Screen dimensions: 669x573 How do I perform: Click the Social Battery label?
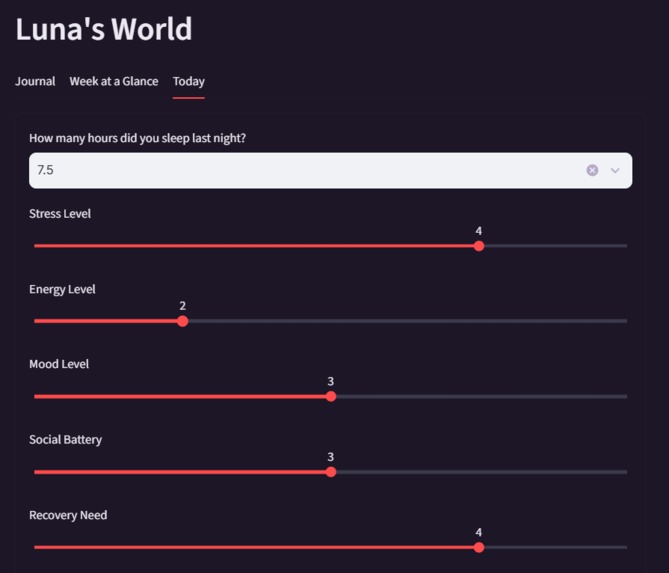pos(65,440)
